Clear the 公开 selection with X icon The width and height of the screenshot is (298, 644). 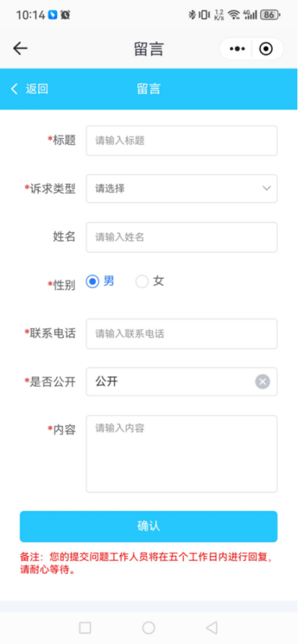click(x=263, y=382)
